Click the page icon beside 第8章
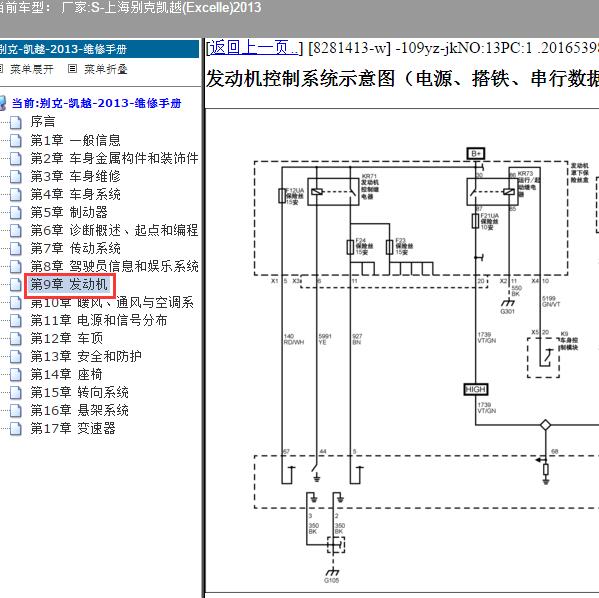The width and height of the screenshot is (599, 598). [x=16, y=266]
